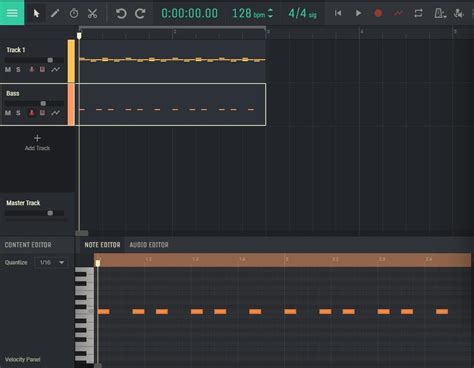Screen dimensions: 474x368
Task: Show Bass track automation curve
Action: [56, 113]
